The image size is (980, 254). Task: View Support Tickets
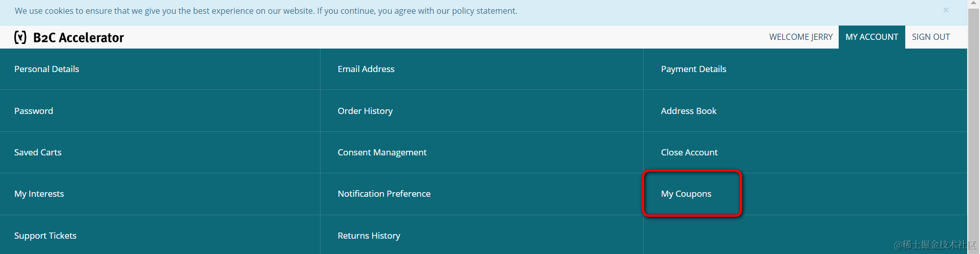click(x=45, y=236)
